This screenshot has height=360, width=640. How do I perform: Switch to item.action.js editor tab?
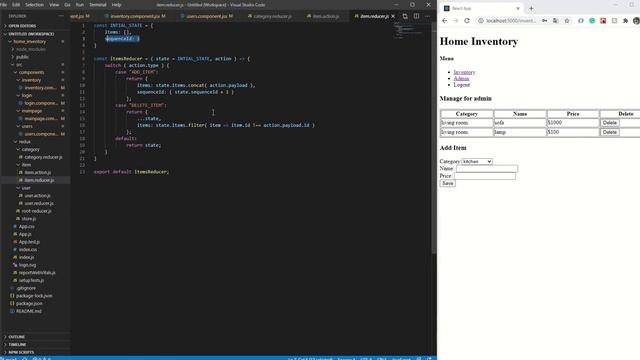326,16
